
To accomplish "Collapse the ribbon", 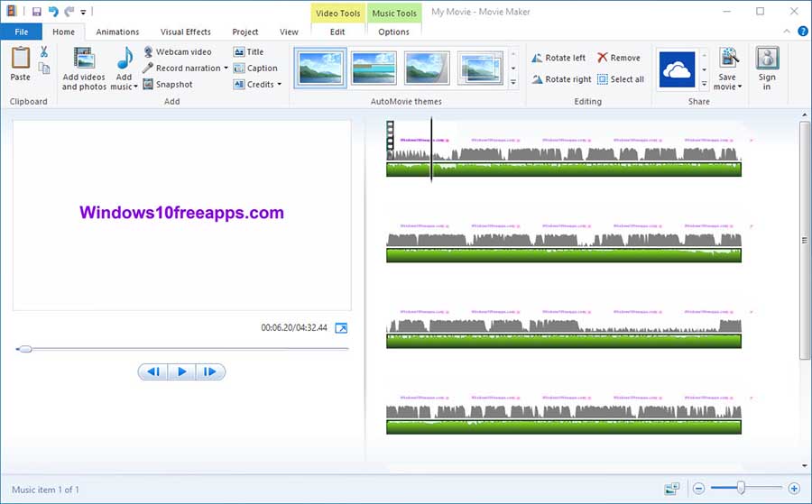I will 787,32.
